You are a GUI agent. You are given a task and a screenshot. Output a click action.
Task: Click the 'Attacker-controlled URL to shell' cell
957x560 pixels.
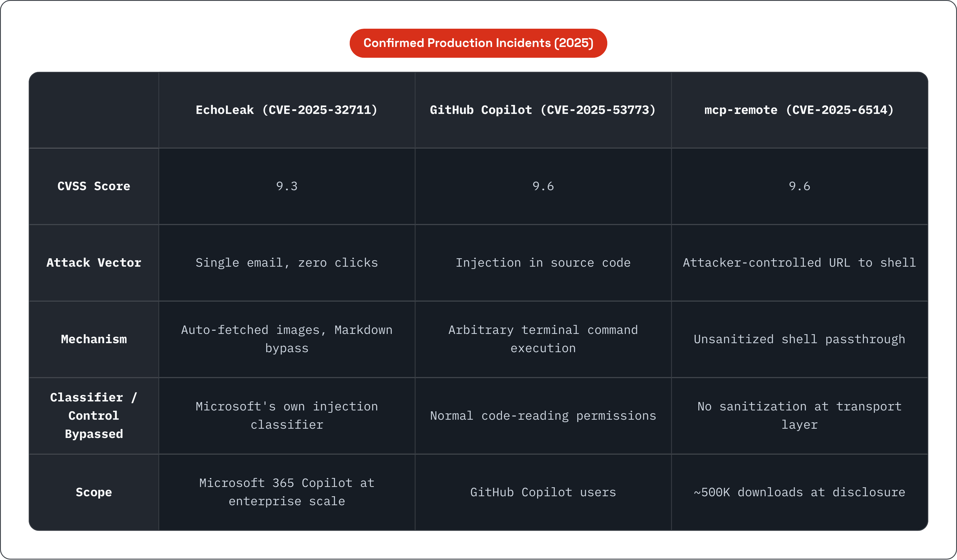point(800,263)
